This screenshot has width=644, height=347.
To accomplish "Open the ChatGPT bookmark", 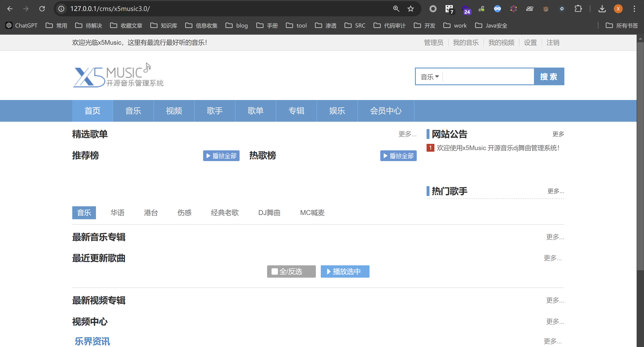I will coord(21,26).
